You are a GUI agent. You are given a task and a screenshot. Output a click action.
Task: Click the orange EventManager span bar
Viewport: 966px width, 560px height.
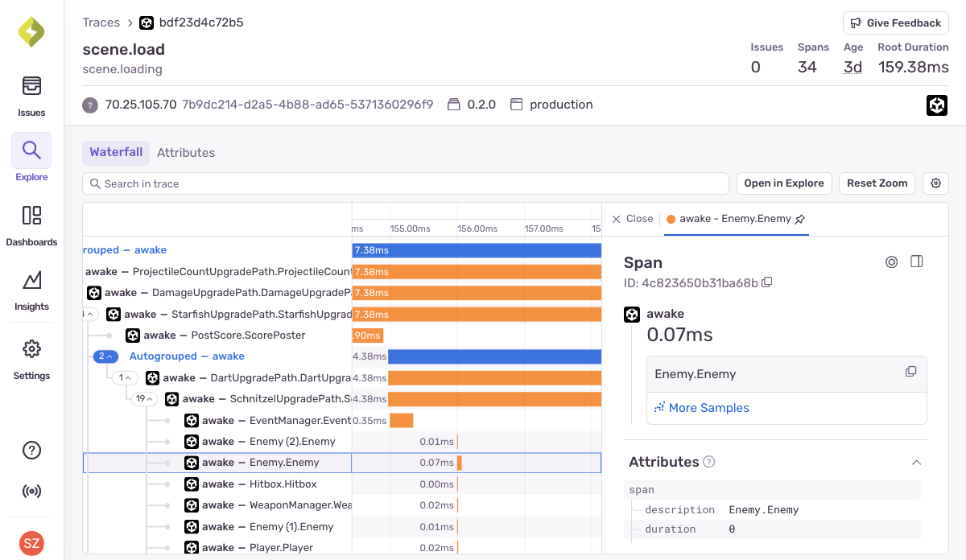(401, 421)
